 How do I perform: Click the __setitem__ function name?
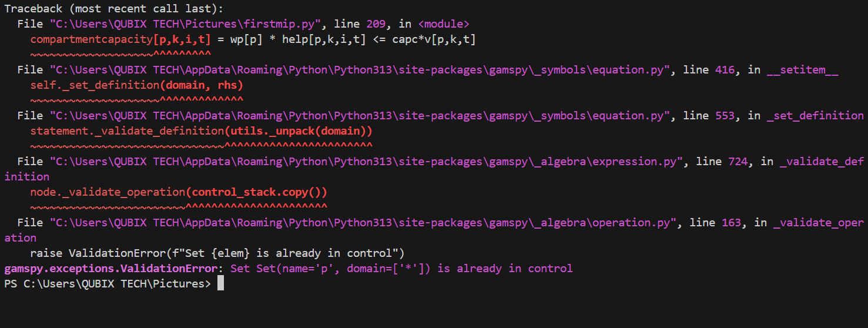click(803, 70)
